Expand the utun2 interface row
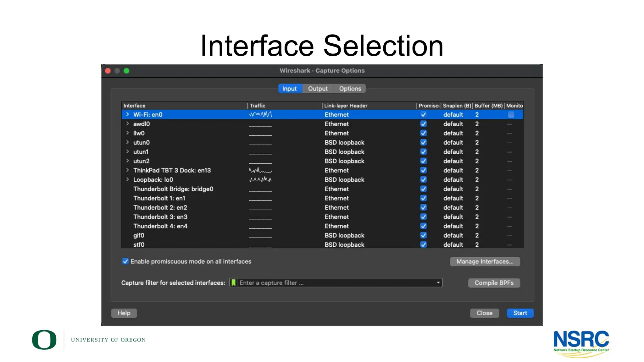The image size is (644, 362). pos(127,161)
